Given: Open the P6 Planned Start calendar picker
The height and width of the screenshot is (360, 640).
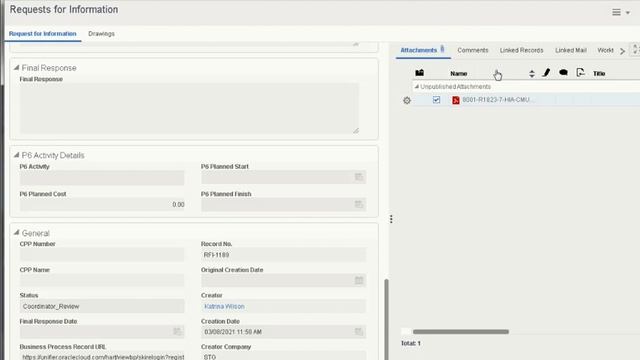Looking at the screenshot, I should (359, 177).
